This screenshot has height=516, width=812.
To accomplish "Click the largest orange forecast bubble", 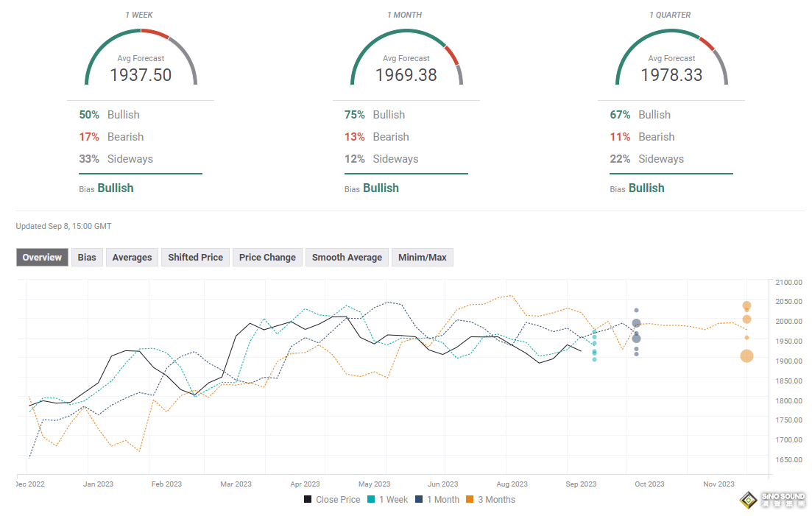I will pos(746,356).
